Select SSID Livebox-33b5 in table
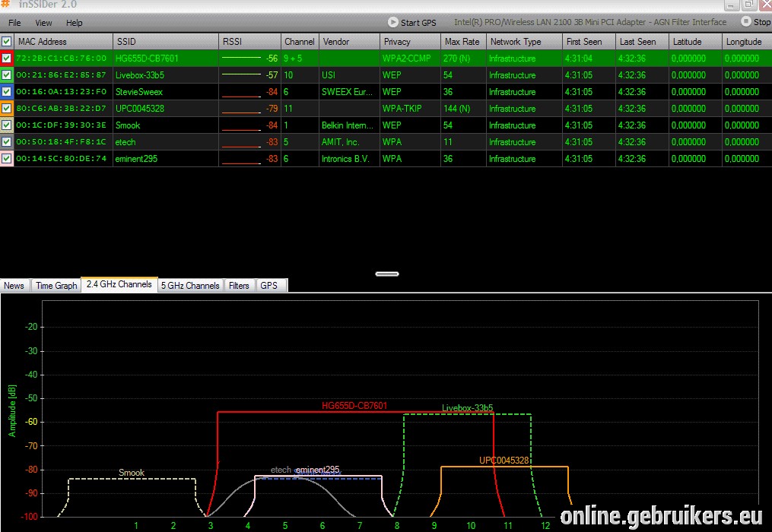The image size is (772, 532). coord(140,74)
